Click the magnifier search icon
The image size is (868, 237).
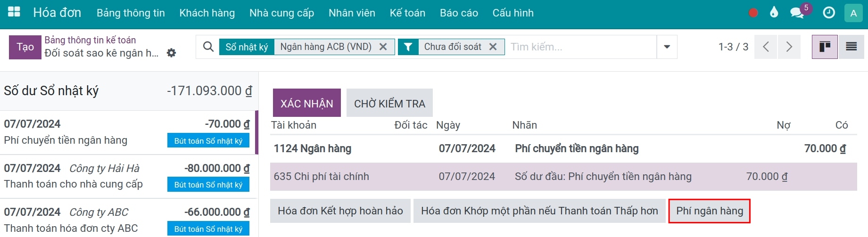coord(208,47)
